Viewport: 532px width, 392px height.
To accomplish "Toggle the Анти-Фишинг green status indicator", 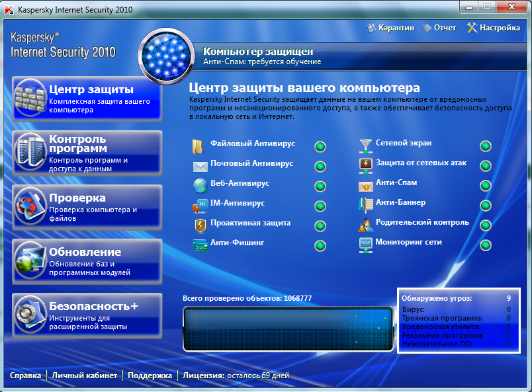I will coord(320,246).
